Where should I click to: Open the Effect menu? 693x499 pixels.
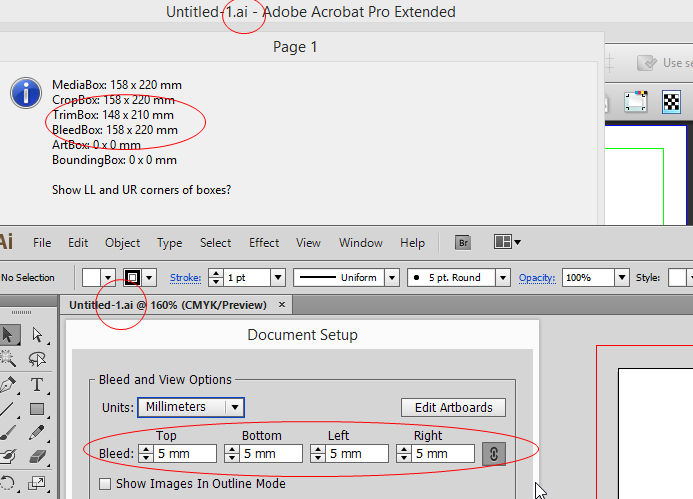264,243
